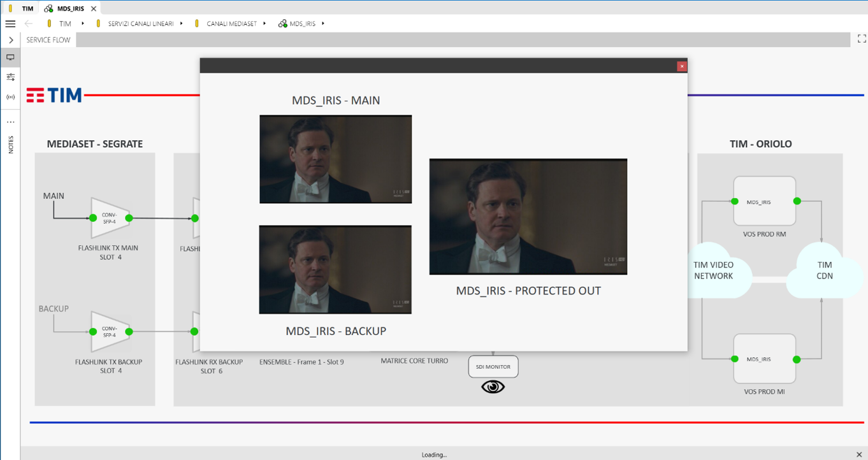Select the SERVICE FLOW tab

[48, 40]
